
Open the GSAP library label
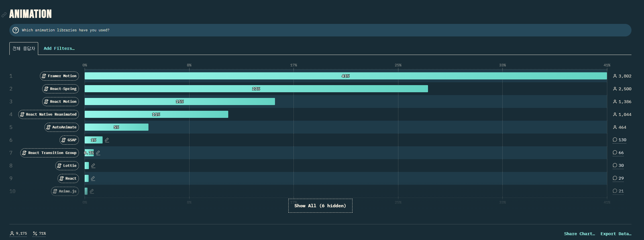pos(69,140)
